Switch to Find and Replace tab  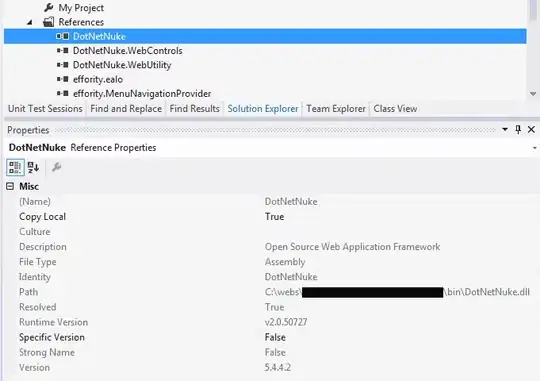[126, 109]
